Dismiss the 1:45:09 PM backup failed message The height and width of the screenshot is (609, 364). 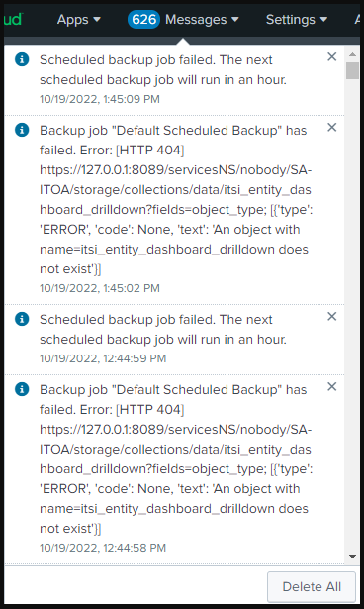[x=331, y=57]
